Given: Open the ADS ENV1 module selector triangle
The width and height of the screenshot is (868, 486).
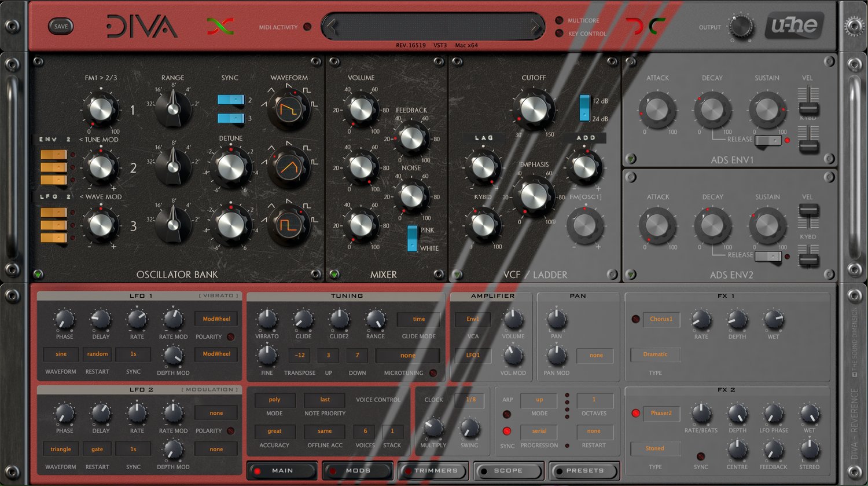Looking at the screenshot, I should tap(631, 158).
